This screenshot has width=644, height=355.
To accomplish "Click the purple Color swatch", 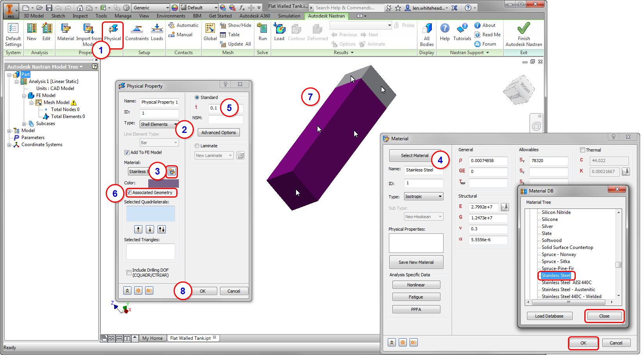I will [163, 183].
